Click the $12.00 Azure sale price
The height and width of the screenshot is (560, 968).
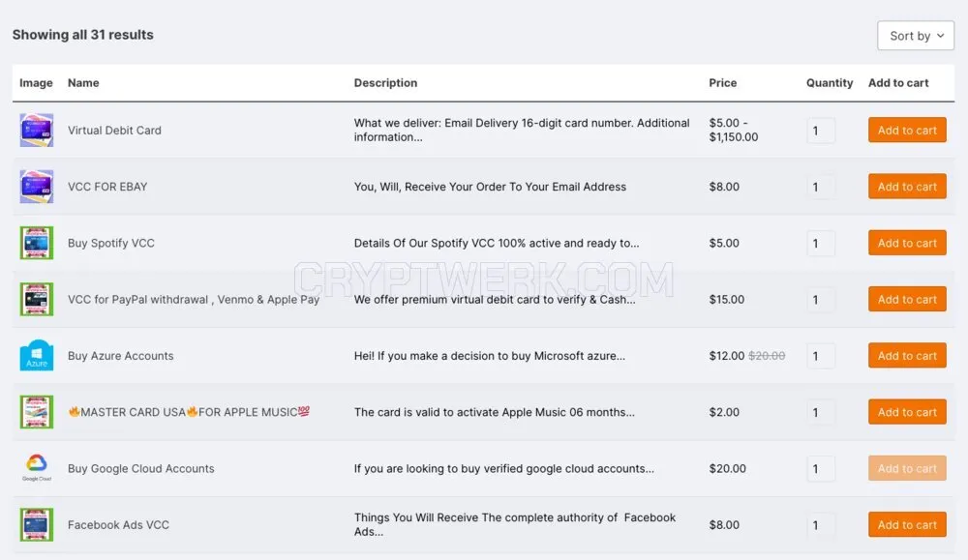(727, 356)
